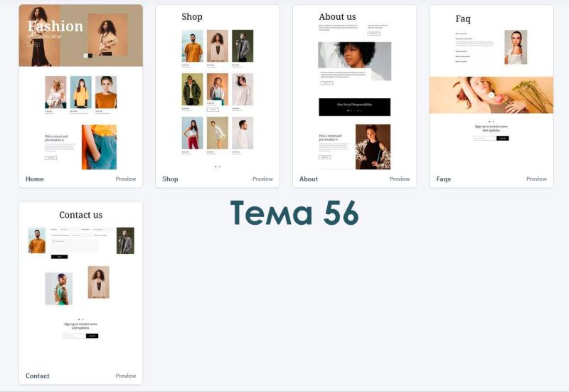Click the Home label under first card
The width and height of the screenshot is (569, 392).
pos(34,179)
